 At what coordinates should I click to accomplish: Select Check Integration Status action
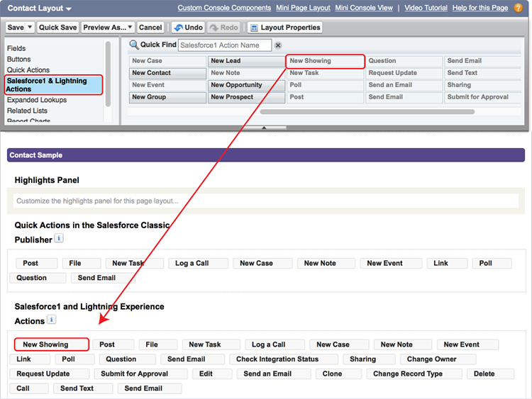pos(284,359)
